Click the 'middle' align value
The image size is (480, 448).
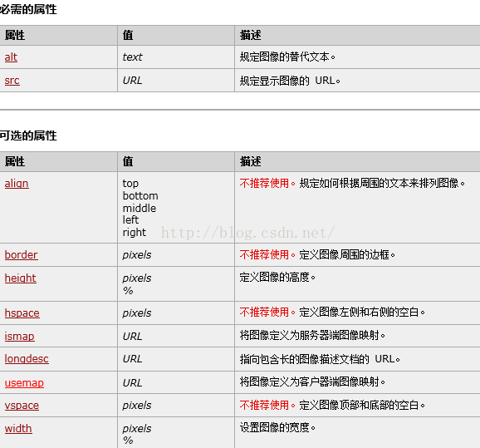coord(140,208)
